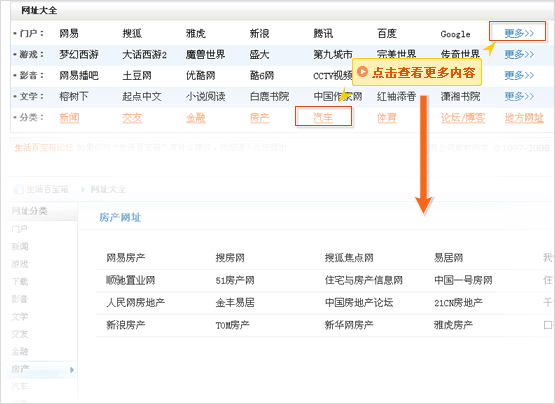
Task: Select the 体育 category link
Action: [x=387, y=117]
